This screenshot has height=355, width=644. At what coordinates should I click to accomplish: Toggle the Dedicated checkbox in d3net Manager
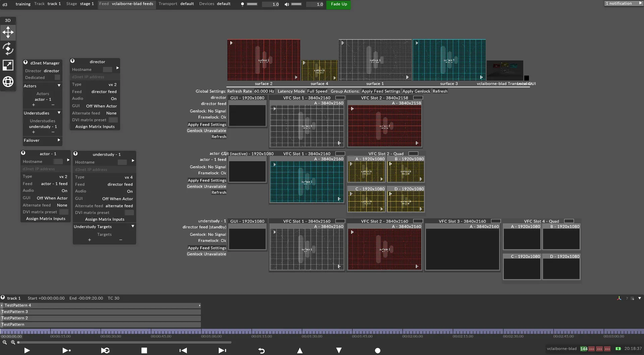57,78
